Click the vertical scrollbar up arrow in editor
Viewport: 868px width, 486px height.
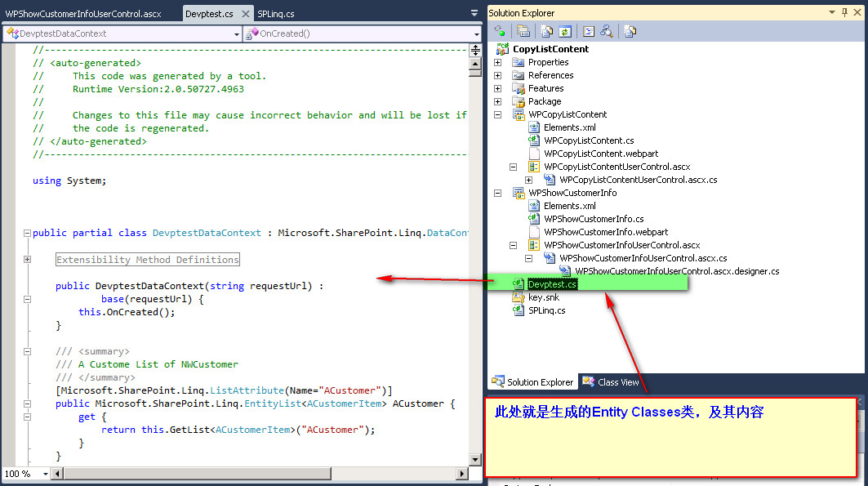point(475,64)
